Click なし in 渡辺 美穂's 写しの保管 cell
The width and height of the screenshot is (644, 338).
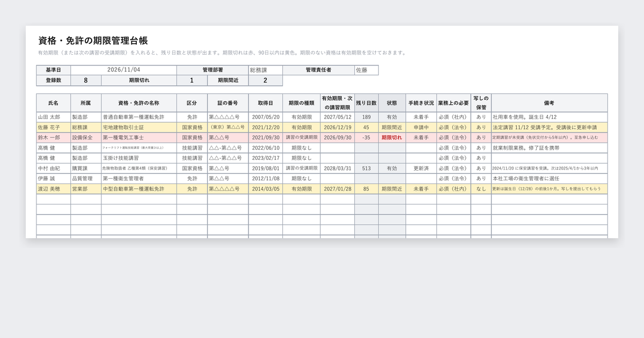pos(481,188)
